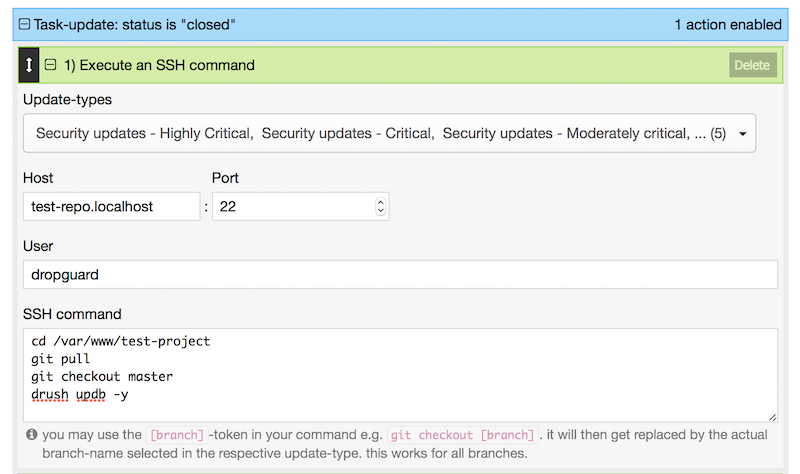Increase the Port value with up arrow
The height and width of the screenshot is (474, 800).
coord(380,202)
